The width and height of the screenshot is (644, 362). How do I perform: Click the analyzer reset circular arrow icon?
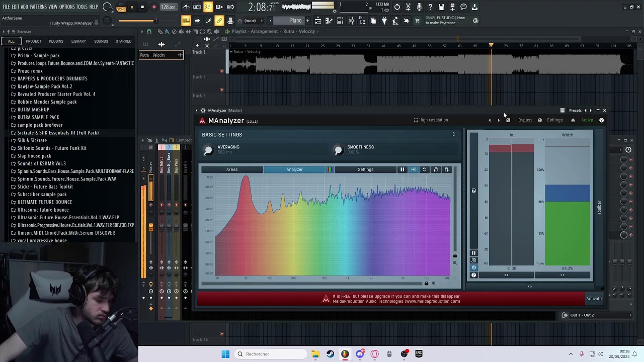424,169
